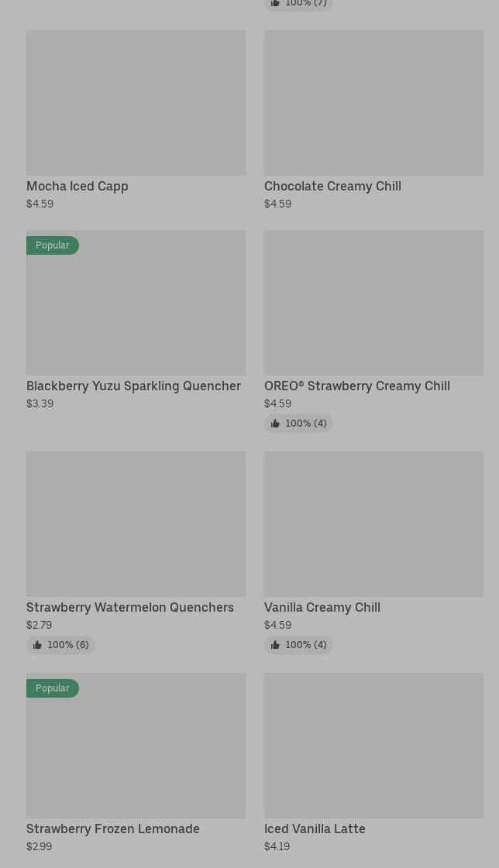Open Iced Vanilla Latte product image
499x868 pixels.
coord(373,746)
